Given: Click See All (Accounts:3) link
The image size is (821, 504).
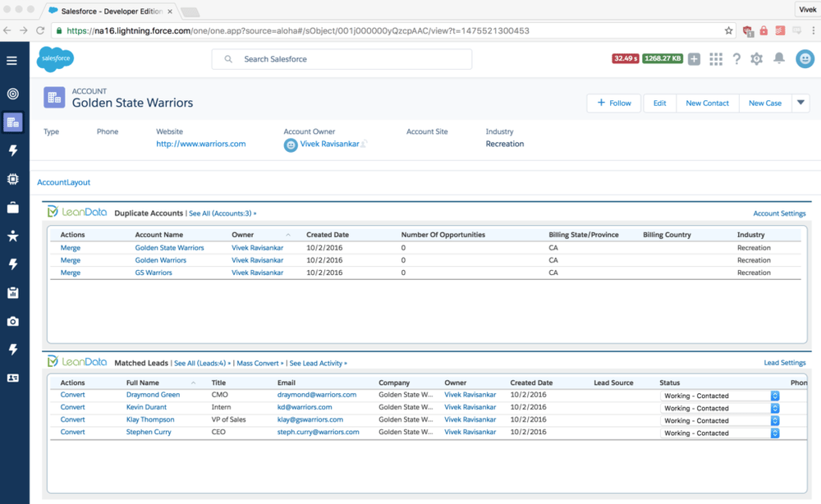Looking at the screenshot, I should [222, 213].
